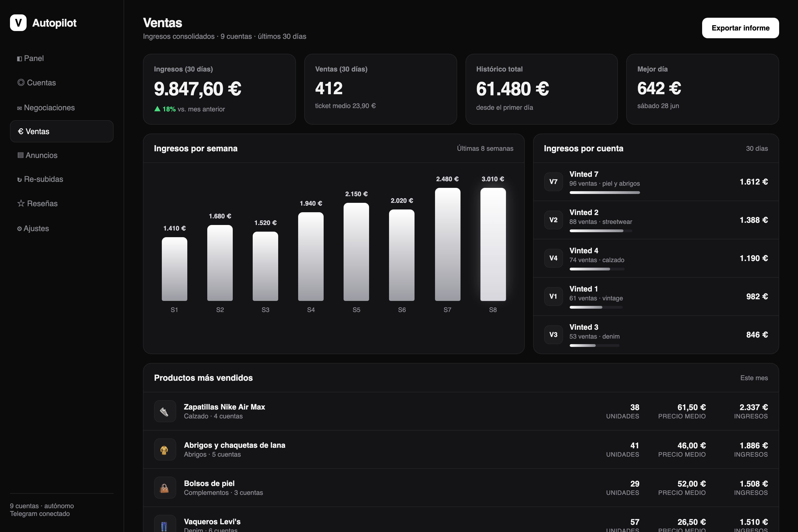
Task: Click the S8 bar in weekly chart
Action: [x=493, y=244]
